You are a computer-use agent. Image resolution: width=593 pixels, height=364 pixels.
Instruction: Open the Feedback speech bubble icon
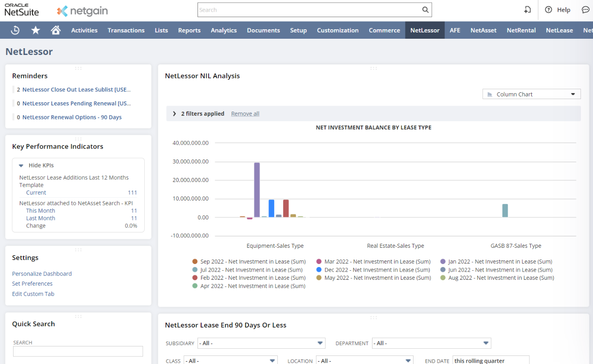point(585,10)
